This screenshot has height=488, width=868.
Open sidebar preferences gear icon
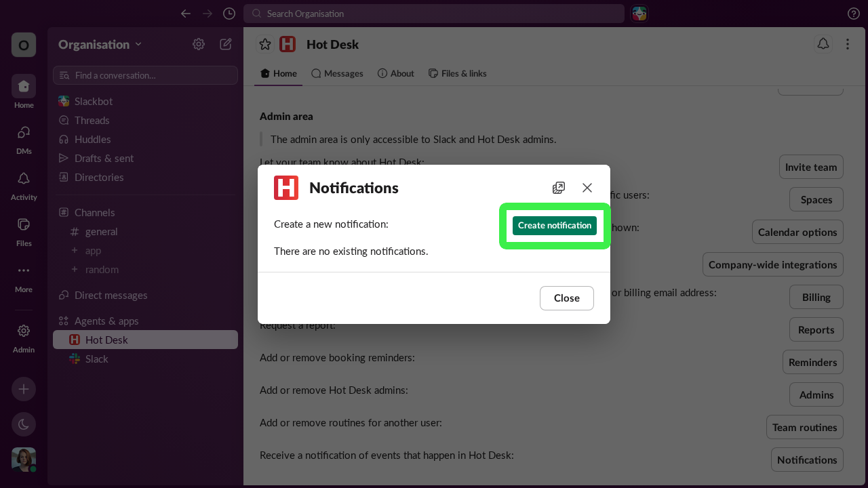(199, 44)
